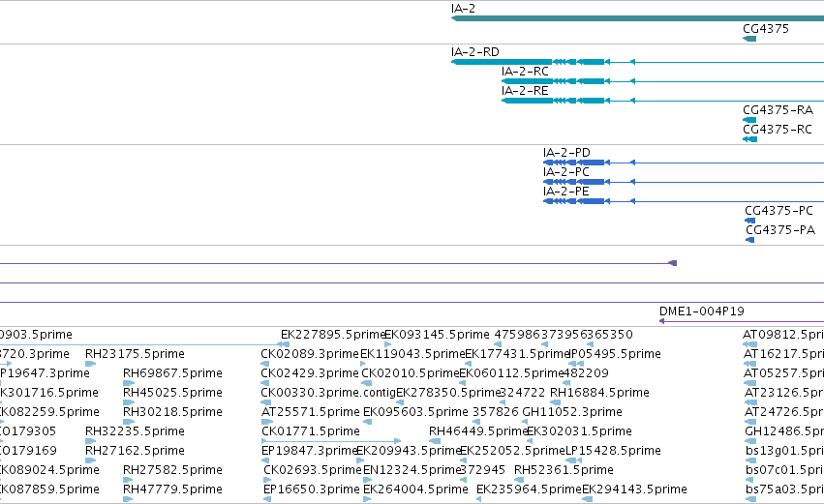The image size is (824, 504).
Task: Select the 372945 feature label
Action: click(482, 470)
